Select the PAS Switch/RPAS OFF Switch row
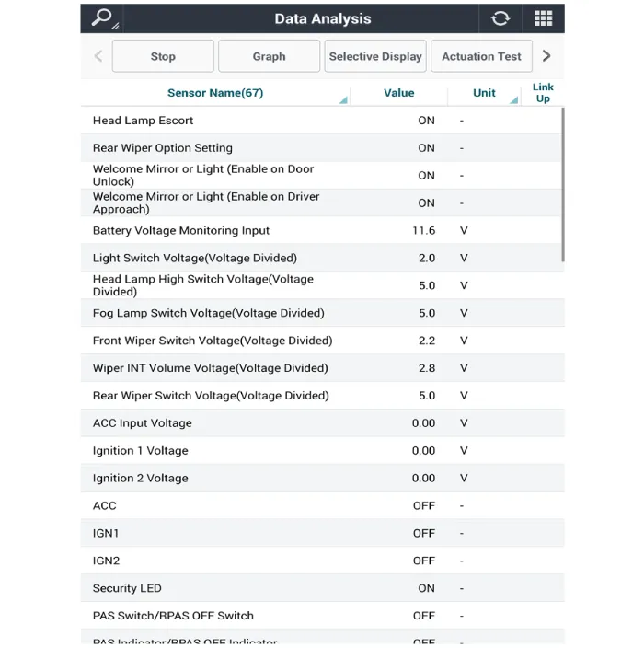The width and height of the screenshot is (644, 648). coord(173,616)
